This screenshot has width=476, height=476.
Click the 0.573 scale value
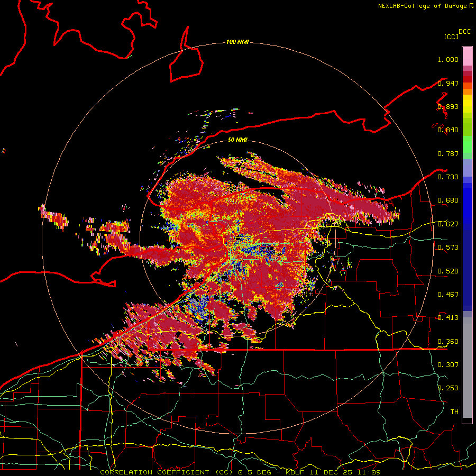pos(448,248)
